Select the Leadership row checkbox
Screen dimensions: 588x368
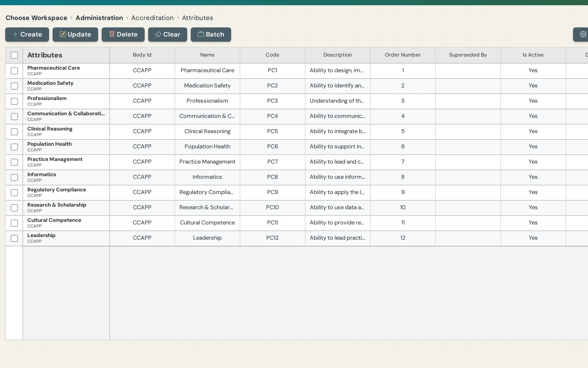[14, 238]
